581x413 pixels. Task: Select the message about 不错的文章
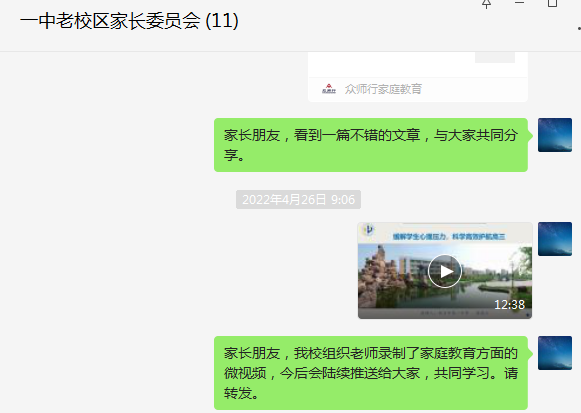point(371,145)
